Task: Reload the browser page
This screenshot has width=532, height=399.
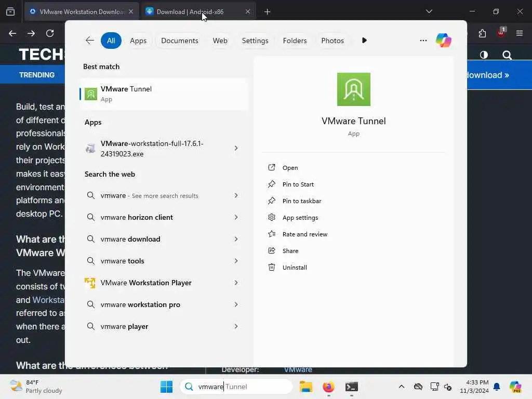Action: pos(50,33)
